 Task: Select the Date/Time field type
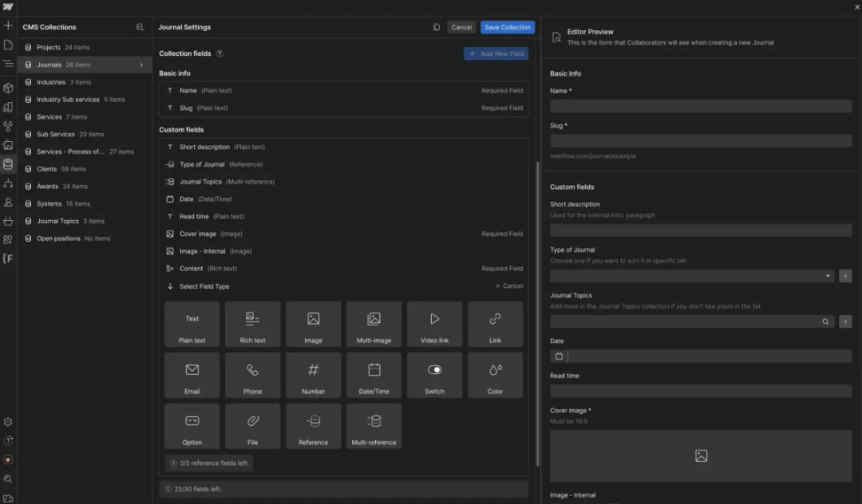374,375
